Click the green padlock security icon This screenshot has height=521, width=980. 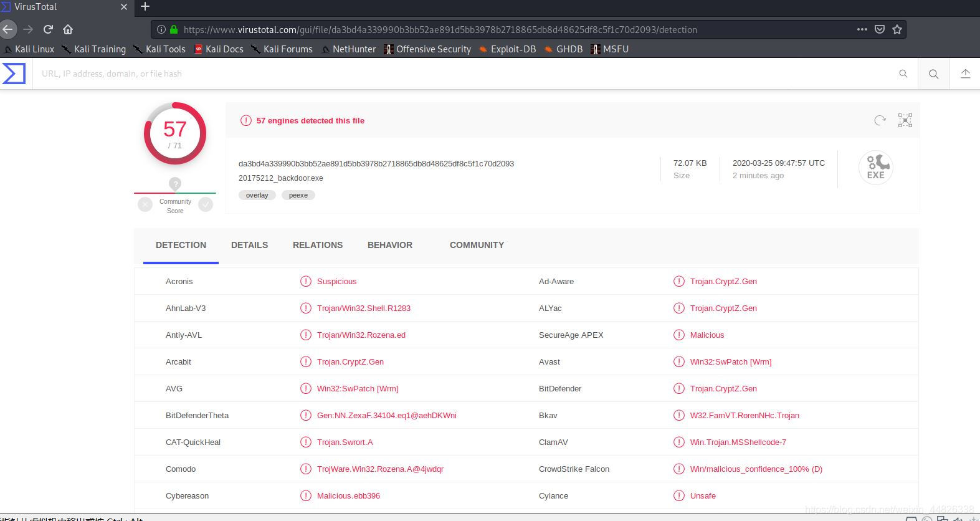174,29
